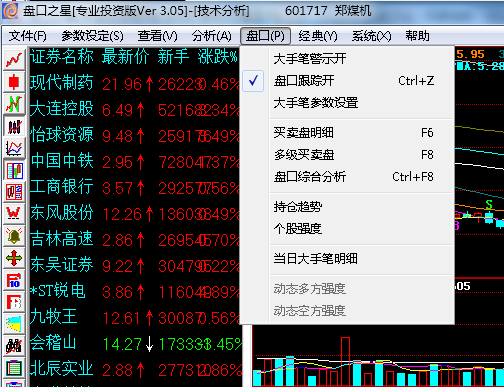This screenshot has height=387, width=504.
Task: Click the red and green cross arrows icon
Action: (14, 258)
